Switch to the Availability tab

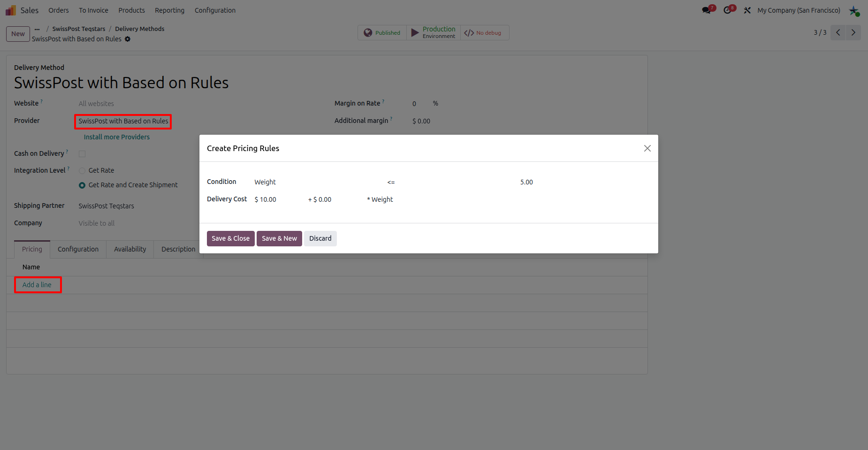pyautogui.click(x=130, y=249)
